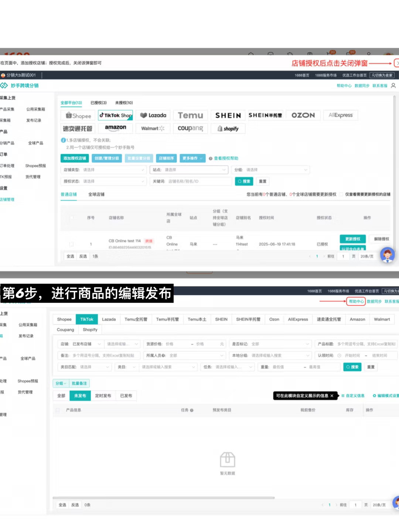Open 数据同步 link in store authorization header
This screenshot has width=399, height=532.
click(362, 86)
